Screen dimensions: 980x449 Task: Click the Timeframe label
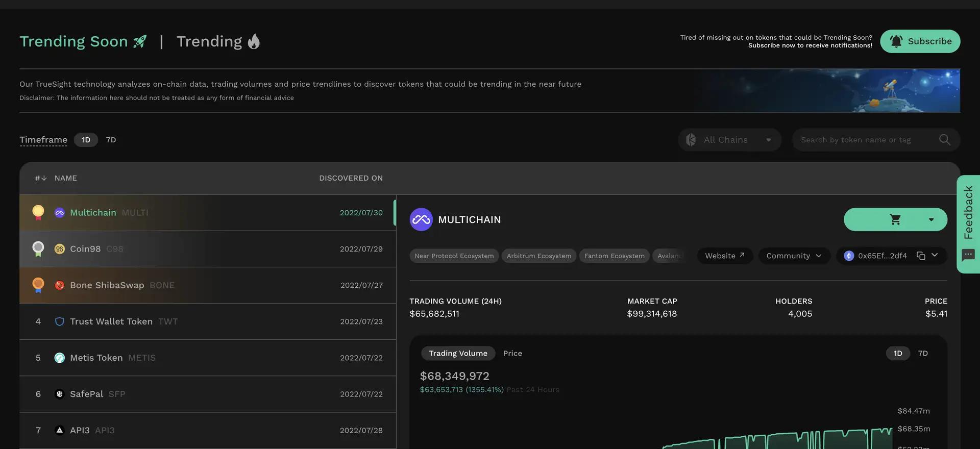[43, 140]
